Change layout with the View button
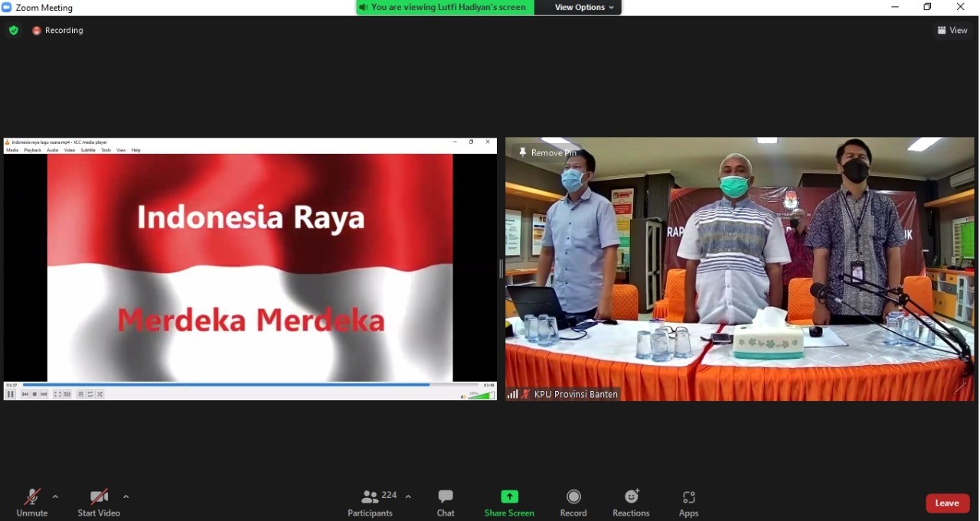980x521 pixels. (x=952, y=31)
